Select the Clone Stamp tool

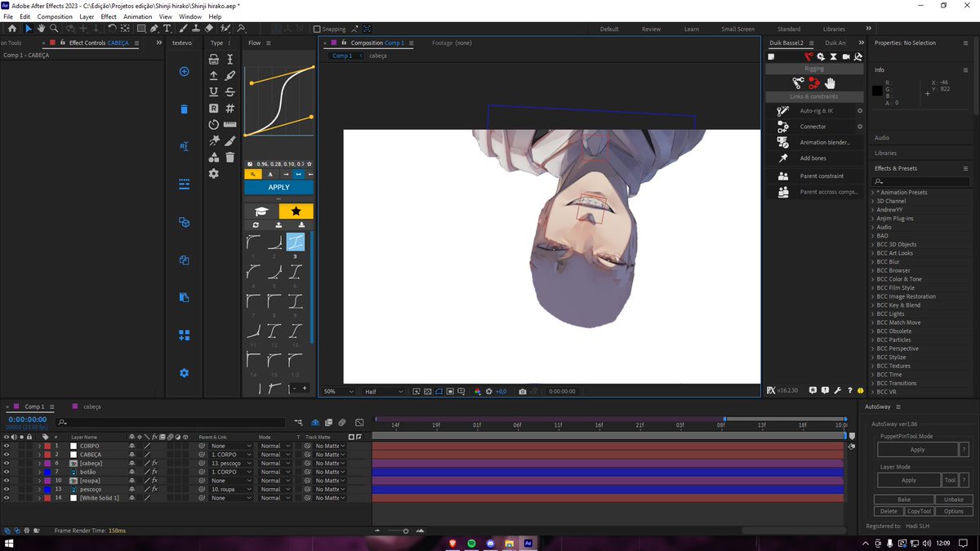195,29
